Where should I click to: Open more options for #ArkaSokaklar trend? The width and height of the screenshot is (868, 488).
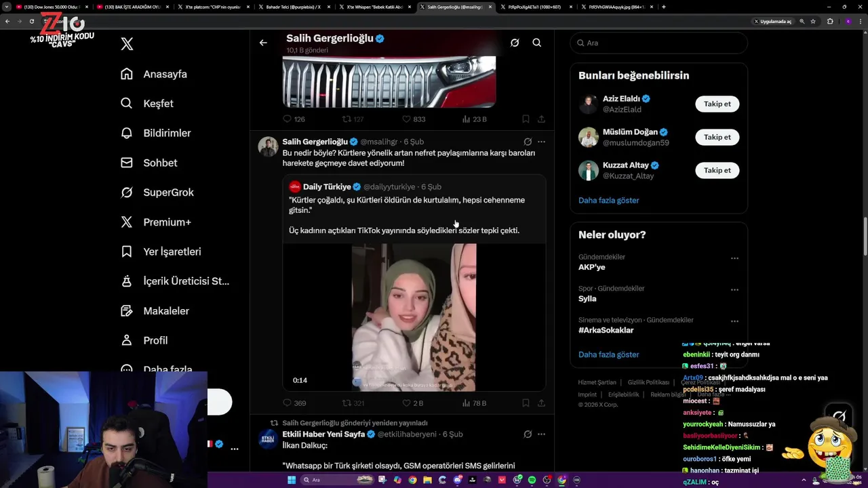click(x=734, y=321)
